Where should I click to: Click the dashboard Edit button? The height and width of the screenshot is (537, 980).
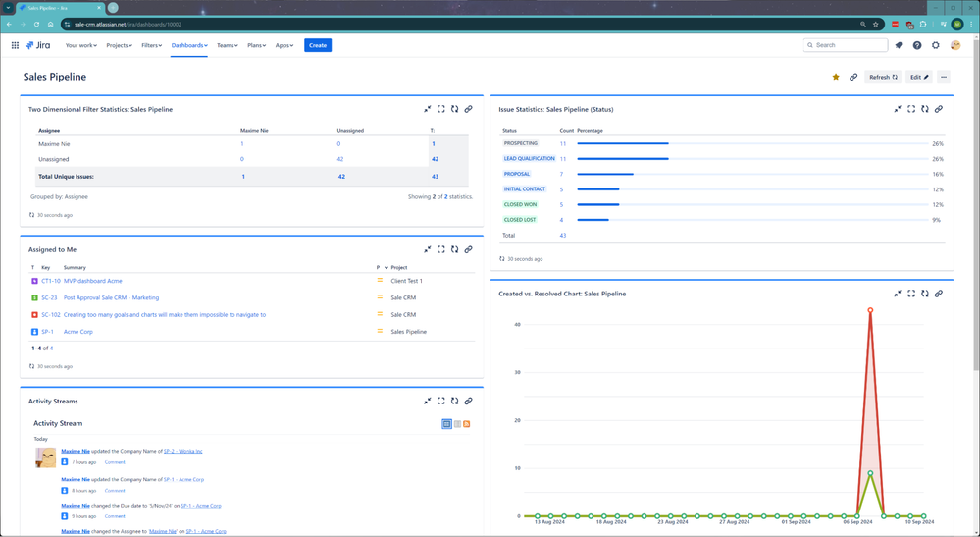click(x=919, y=77)
